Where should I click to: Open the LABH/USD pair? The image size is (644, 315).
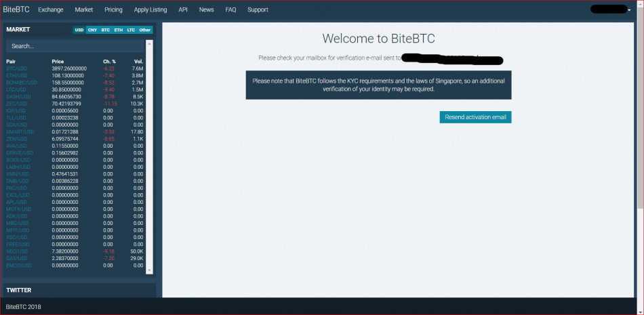[18, 167]
